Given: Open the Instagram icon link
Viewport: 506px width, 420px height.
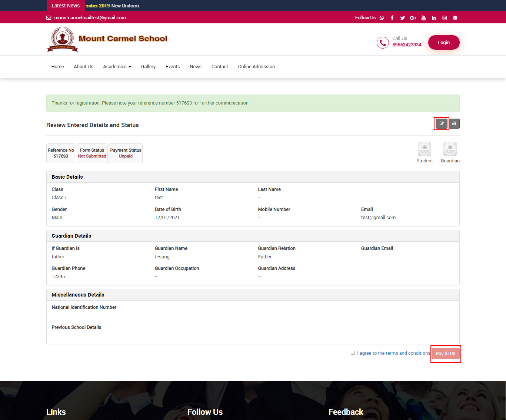Looking at the screenshot, I should click(445, 18).
